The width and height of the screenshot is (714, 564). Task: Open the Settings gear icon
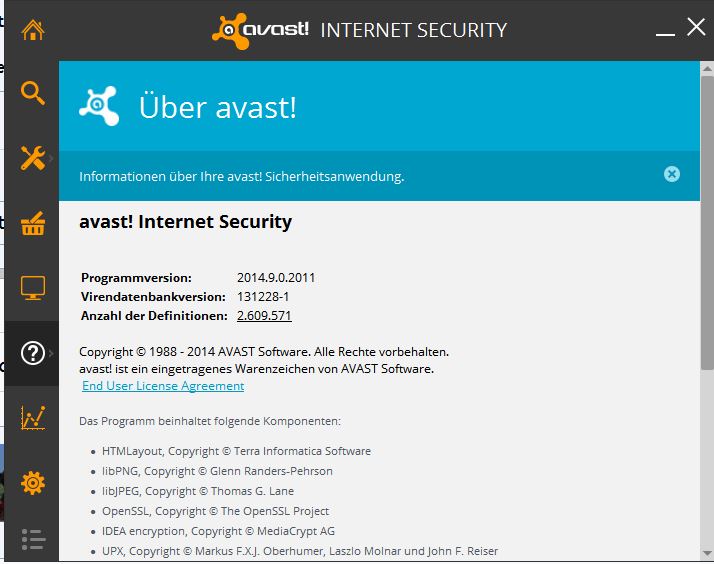33,482
